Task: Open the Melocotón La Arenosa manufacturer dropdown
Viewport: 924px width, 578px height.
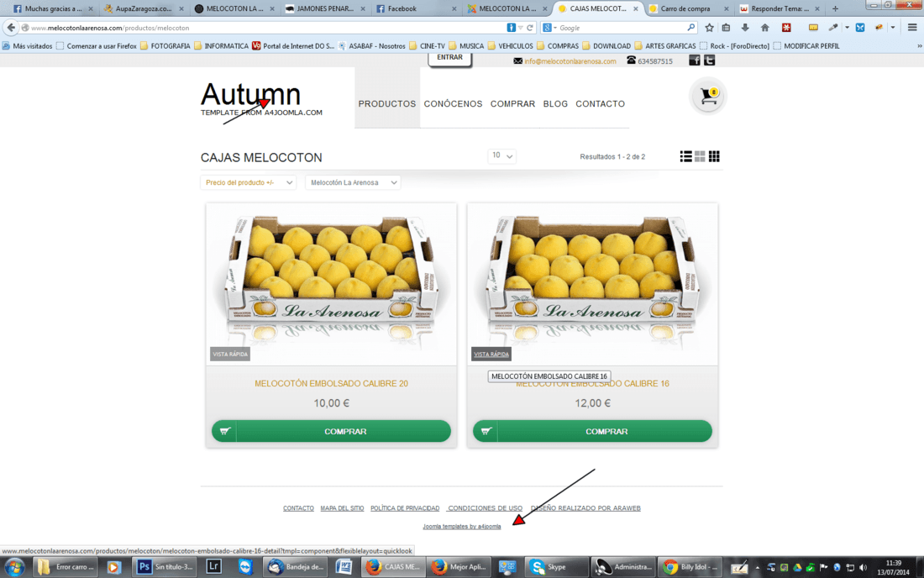Action: coord(353,182)
